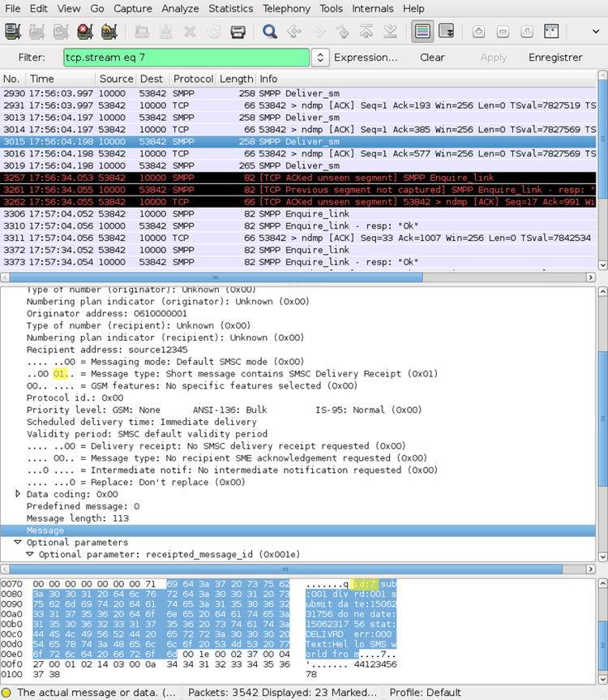This screenshot has width=608, height=700.
Task: Click the zoom in toolbar icon
Action: [478, 32]
